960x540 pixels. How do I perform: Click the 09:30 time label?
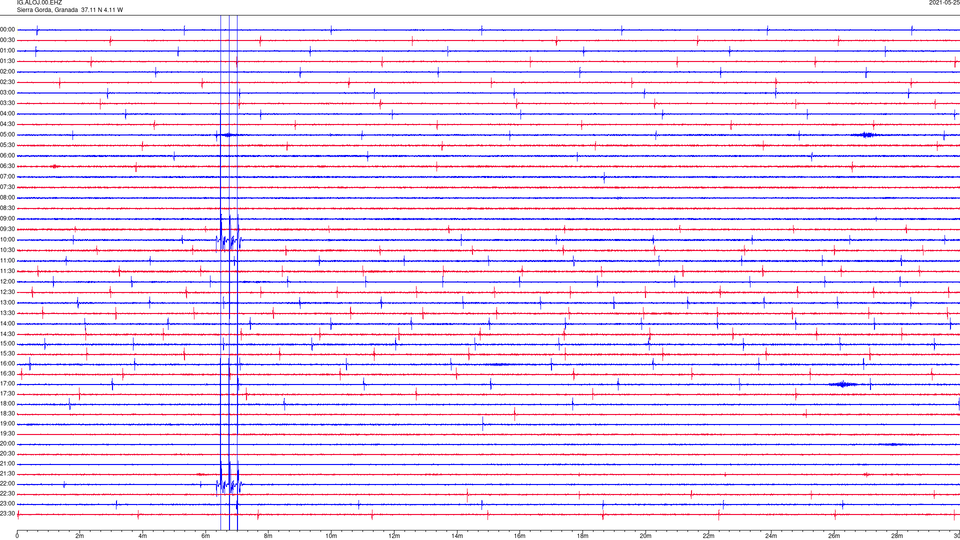pos(8,229)
